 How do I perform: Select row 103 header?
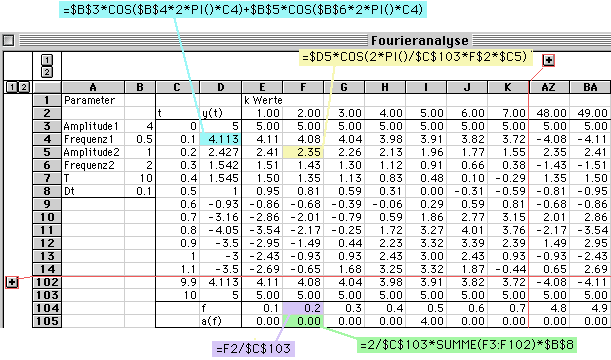pos(47,295)
